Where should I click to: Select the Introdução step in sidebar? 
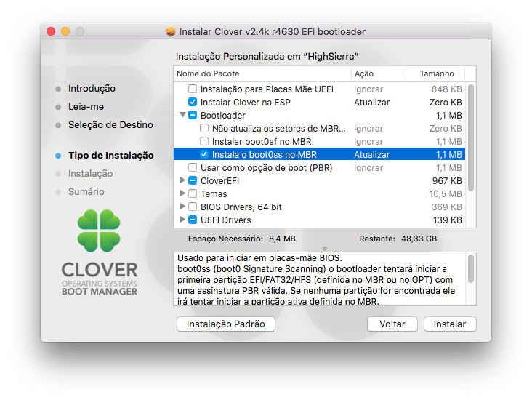[92, 89]
